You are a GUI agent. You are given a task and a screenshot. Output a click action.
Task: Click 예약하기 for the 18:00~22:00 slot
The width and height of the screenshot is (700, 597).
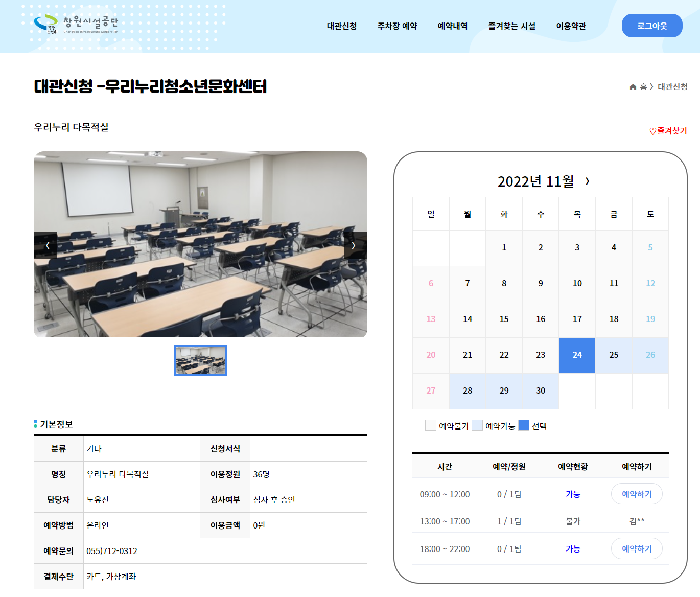(x=637, y=548)
